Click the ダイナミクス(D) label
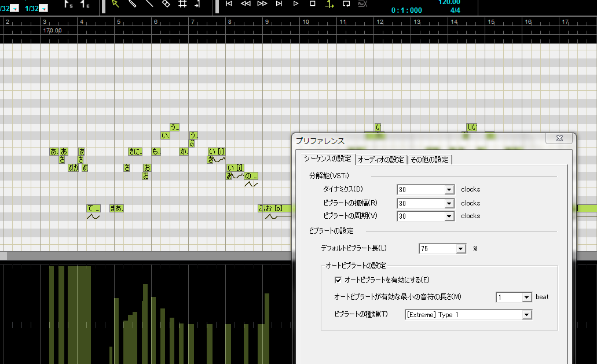The height and width of the screenshot is (364, 597). point(343,189)
